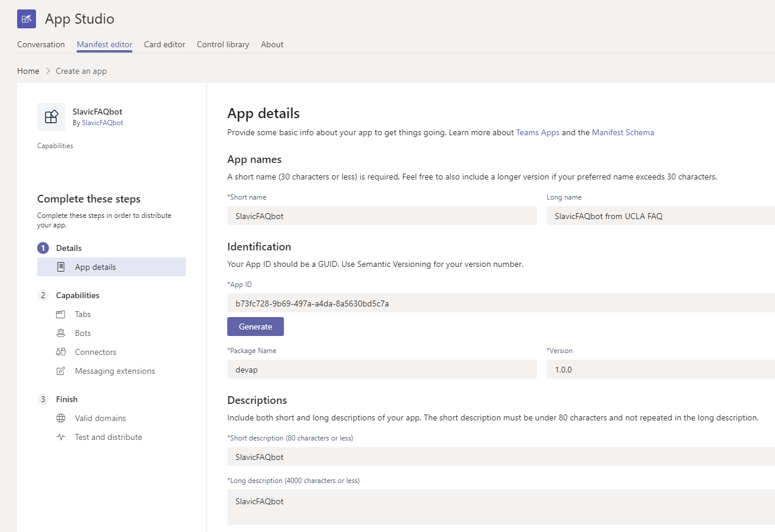Image resolution: width=775 pixels, height=532 pixels.
Task: Click the App ID input field
Action: pos(501,303)
